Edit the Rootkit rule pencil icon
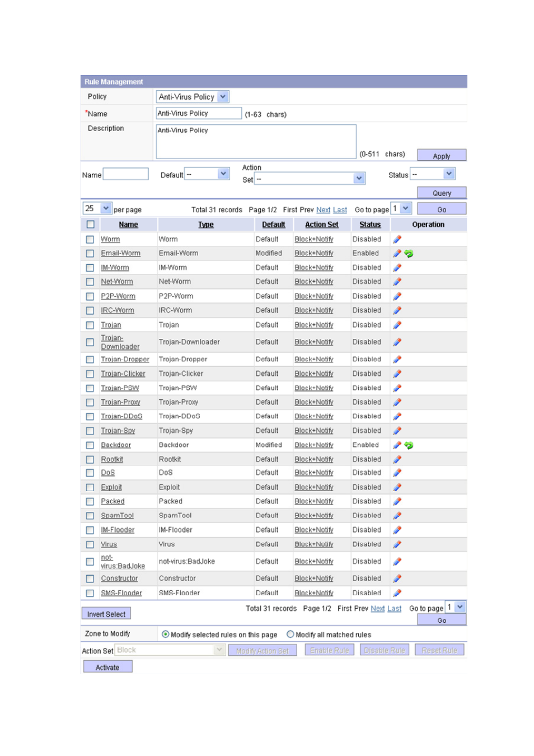The height and width of the screenshot is (756, 534). point(397,459)
